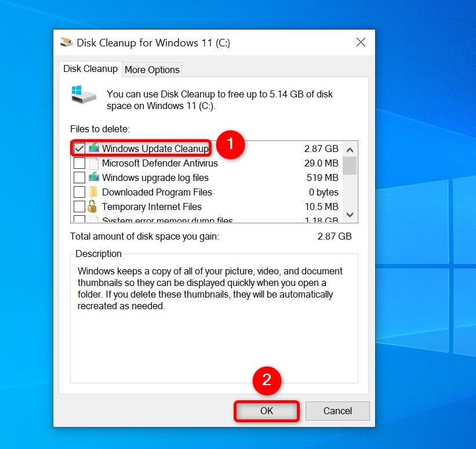
Task: Click the Windows Update Cleanup brush icon
Action: pos(93,149)
